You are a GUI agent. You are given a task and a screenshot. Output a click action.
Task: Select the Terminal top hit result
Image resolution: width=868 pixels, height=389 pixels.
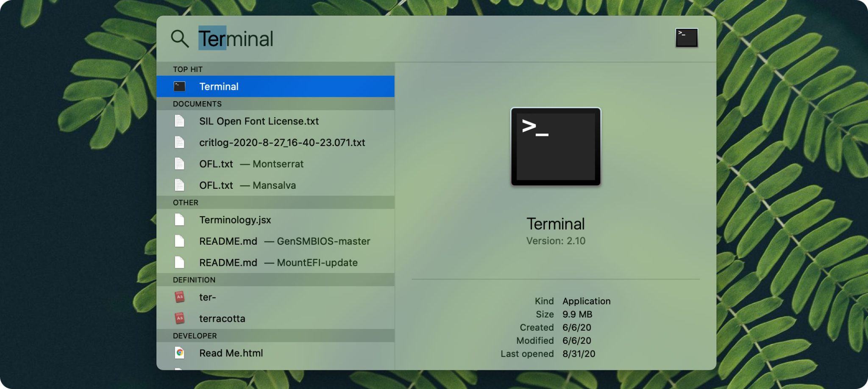[275, 86]
